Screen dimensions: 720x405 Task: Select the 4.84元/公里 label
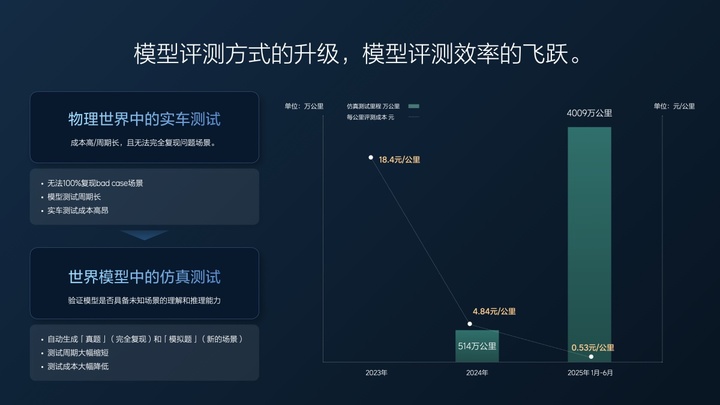(494, 311)
